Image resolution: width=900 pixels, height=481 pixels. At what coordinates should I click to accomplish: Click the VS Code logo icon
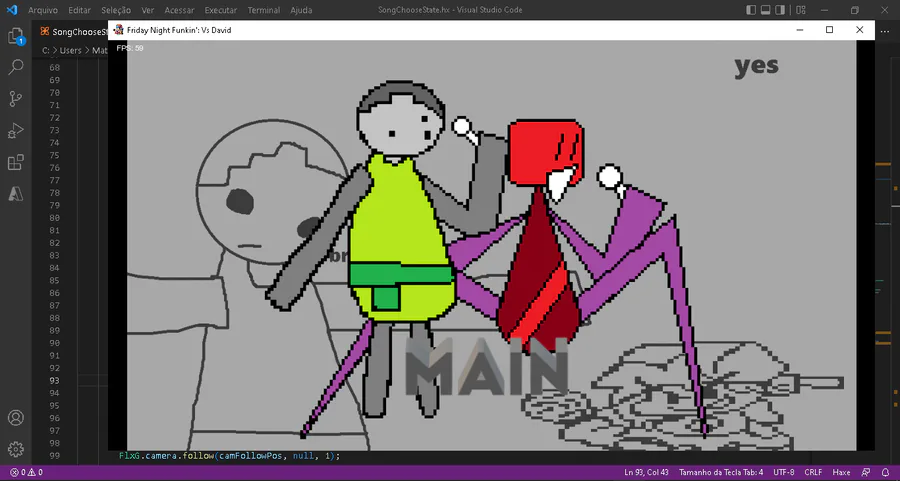tap(11, 10)
